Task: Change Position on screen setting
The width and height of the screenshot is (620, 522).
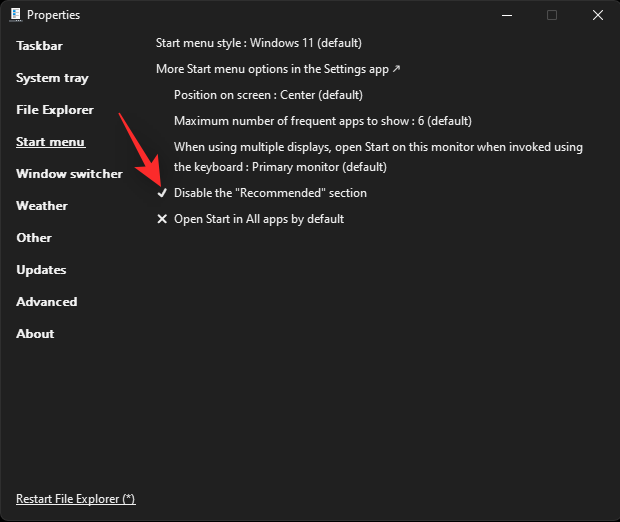Action: [x=268, y=95]
